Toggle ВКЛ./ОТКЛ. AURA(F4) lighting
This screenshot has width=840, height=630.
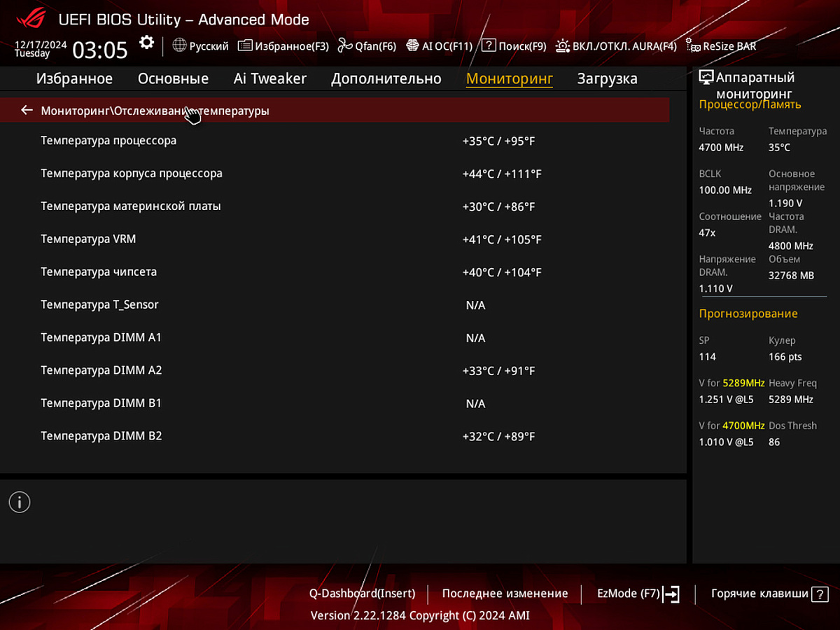point(616,46)
